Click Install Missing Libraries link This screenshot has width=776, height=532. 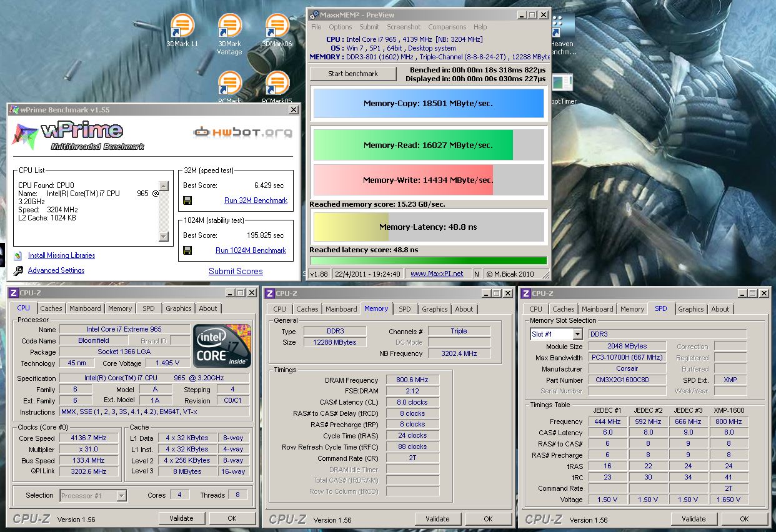[62, 255]
